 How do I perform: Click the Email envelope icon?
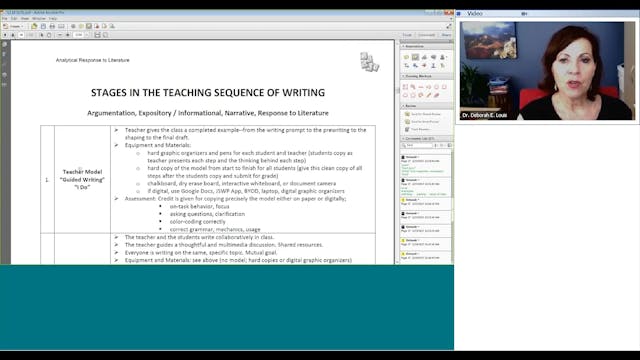point(61,26)
